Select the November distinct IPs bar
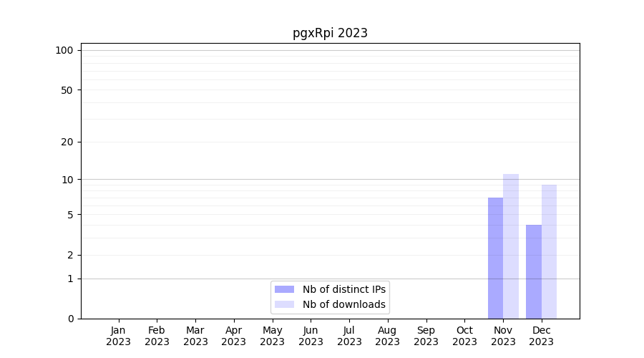The image size is (644, 358). 495,258
